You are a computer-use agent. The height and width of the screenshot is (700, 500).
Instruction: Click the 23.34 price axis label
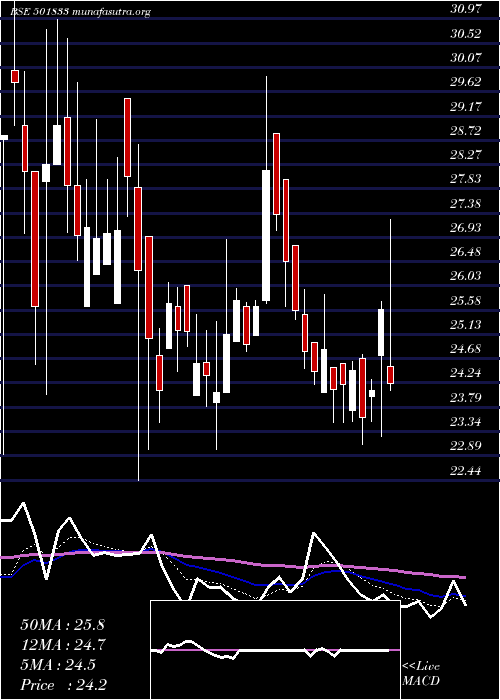[466, 421]
